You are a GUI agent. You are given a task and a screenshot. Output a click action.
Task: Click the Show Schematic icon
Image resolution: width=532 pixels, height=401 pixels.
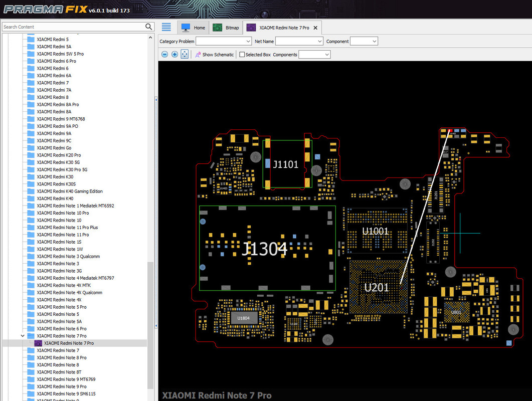coord(198,55)
